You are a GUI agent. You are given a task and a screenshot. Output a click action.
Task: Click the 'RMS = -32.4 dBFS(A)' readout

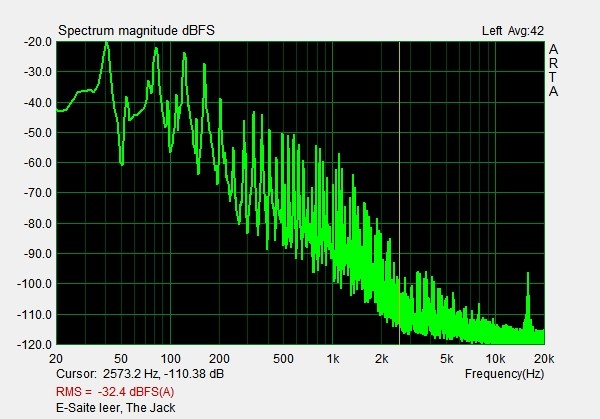115,392
